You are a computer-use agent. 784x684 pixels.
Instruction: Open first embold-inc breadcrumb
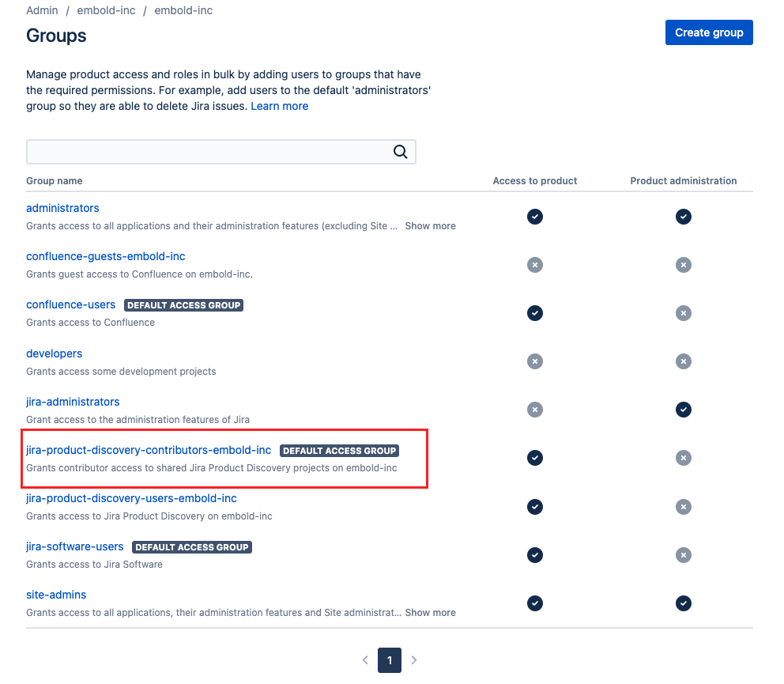(106, 10)
